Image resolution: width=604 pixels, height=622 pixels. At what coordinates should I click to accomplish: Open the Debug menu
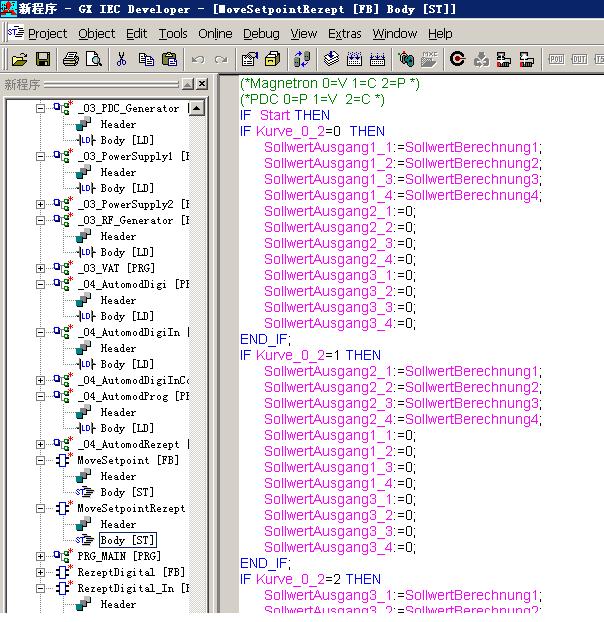point(261,33)
